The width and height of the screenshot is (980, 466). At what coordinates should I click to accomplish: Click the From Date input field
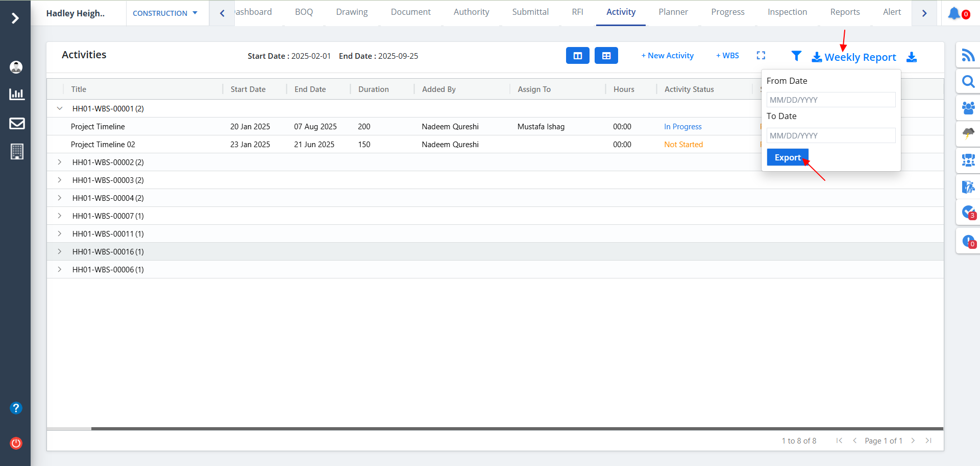830,100
